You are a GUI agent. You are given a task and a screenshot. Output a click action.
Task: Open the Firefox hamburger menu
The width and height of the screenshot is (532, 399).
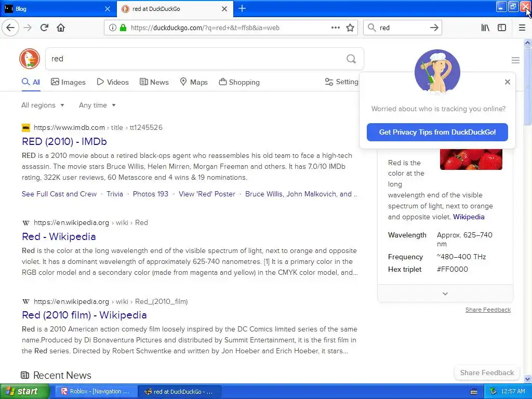(522, 28)
